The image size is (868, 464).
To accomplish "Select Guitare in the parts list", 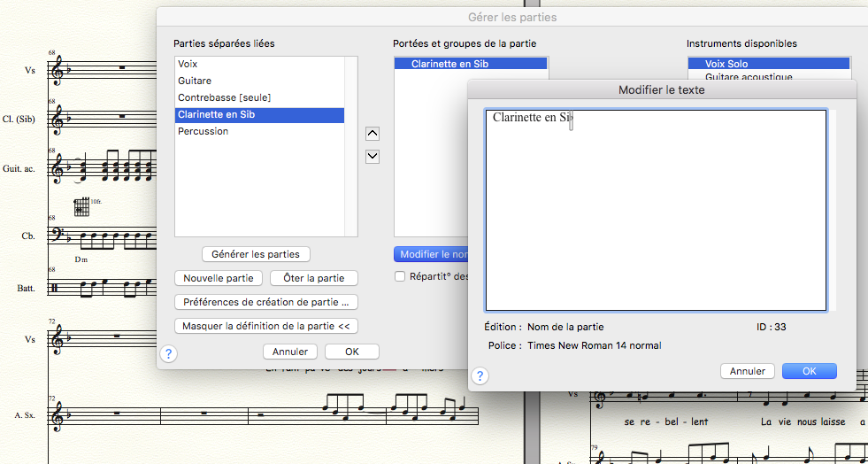I will pyautogui.click(x=195, y=81).
